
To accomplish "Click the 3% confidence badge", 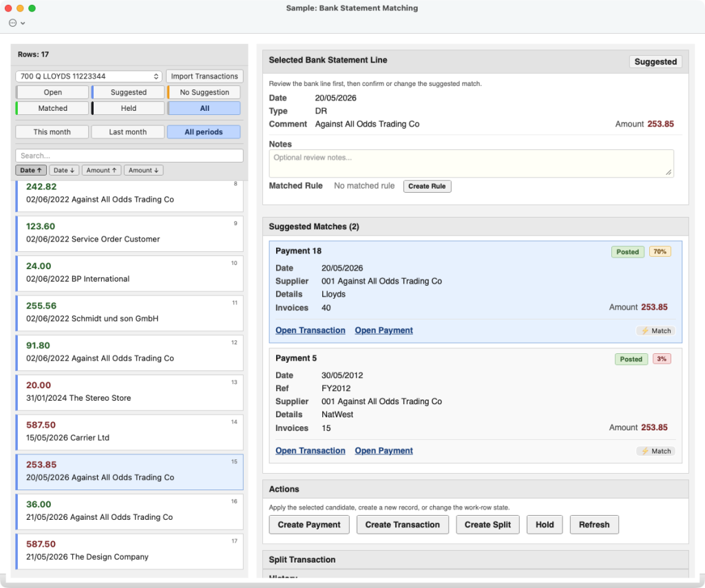I will (662, 359).
